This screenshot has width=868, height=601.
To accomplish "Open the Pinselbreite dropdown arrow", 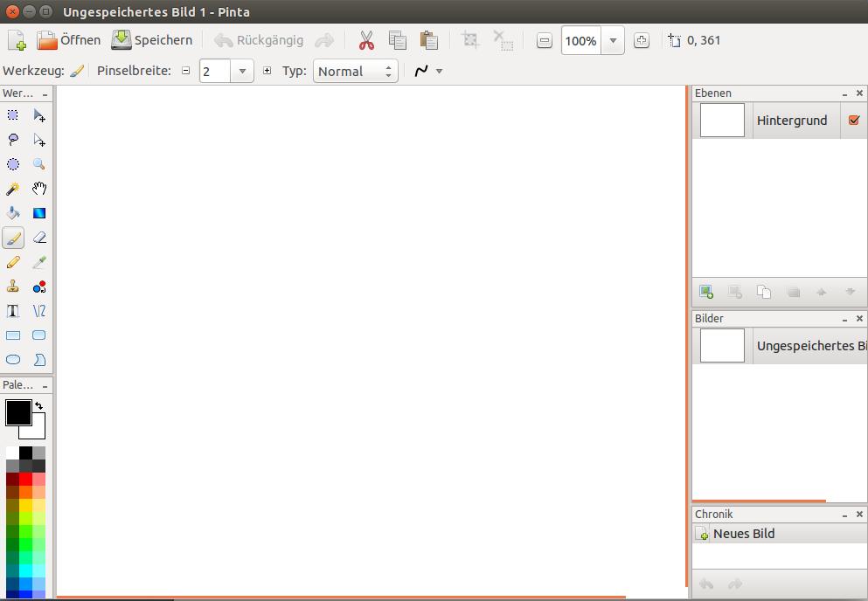I will click(242, 71).
